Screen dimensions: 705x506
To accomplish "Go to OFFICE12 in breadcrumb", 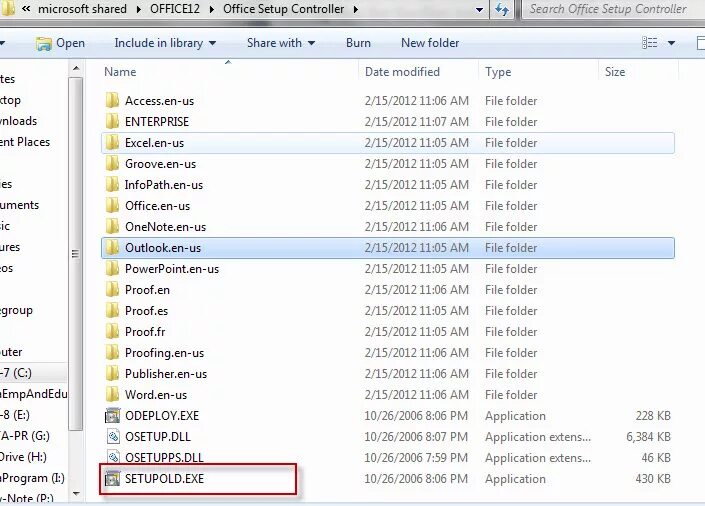I will tap(175, 9).
